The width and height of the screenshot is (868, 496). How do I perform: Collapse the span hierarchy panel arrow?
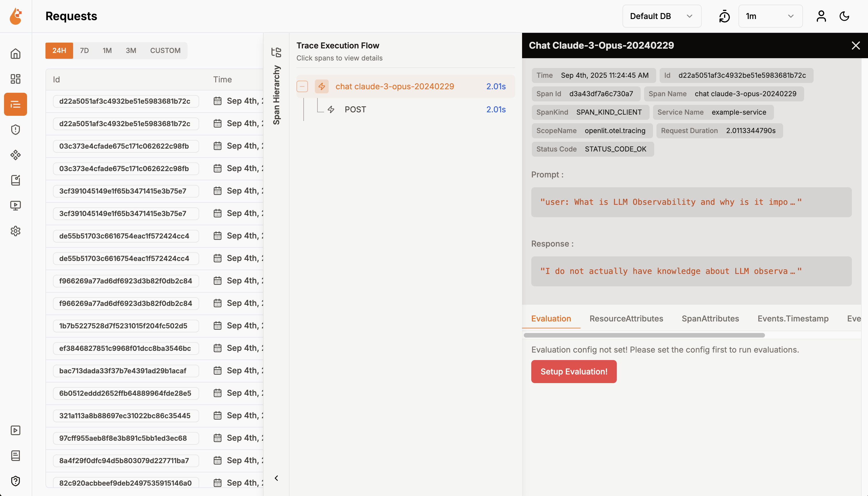276,478
